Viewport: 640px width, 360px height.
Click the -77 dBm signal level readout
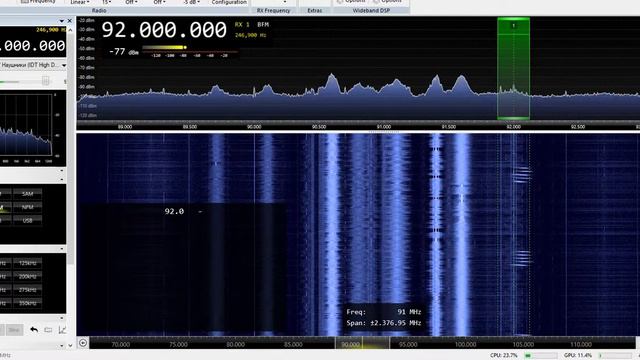pyautogui.click(x=123, y=52)
